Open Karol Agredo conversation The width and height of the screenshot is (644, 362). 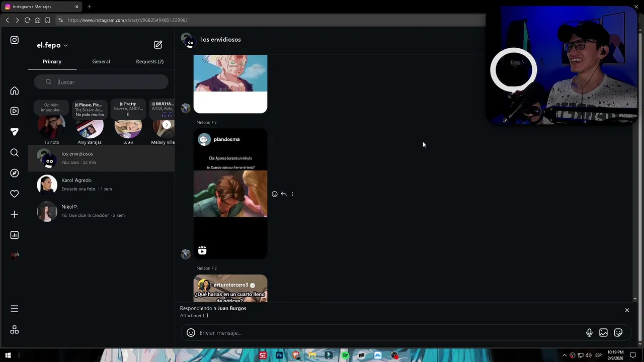(101, 185)
